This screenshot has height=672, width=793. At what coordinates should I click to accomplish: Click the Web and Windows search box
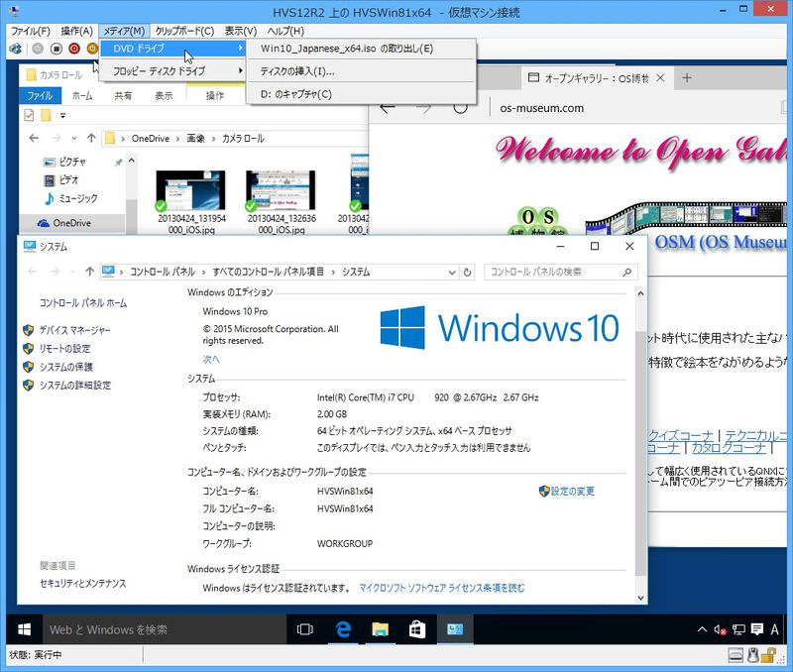click(x=164, y=629)
